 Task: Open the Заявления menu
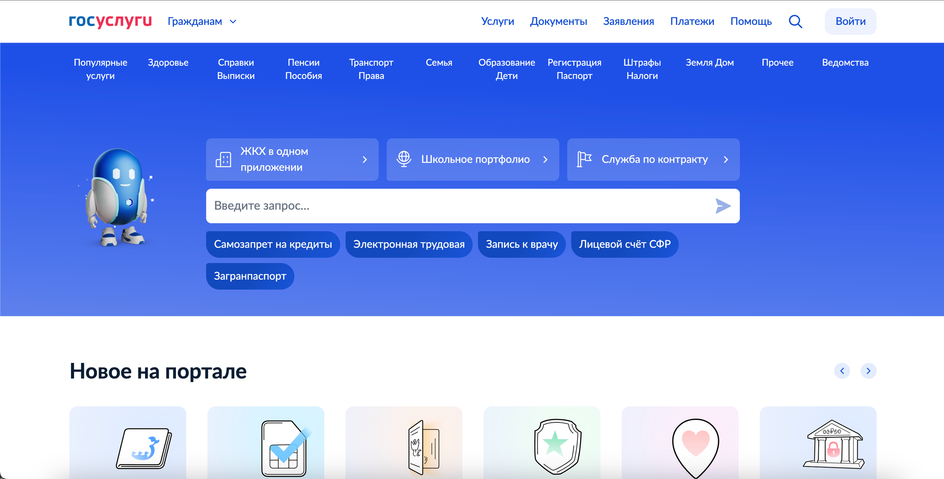[629, 22]
